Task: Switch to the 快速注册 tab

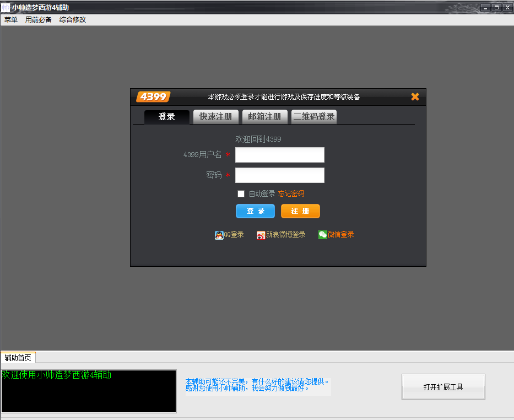Action: pos(216,117)
